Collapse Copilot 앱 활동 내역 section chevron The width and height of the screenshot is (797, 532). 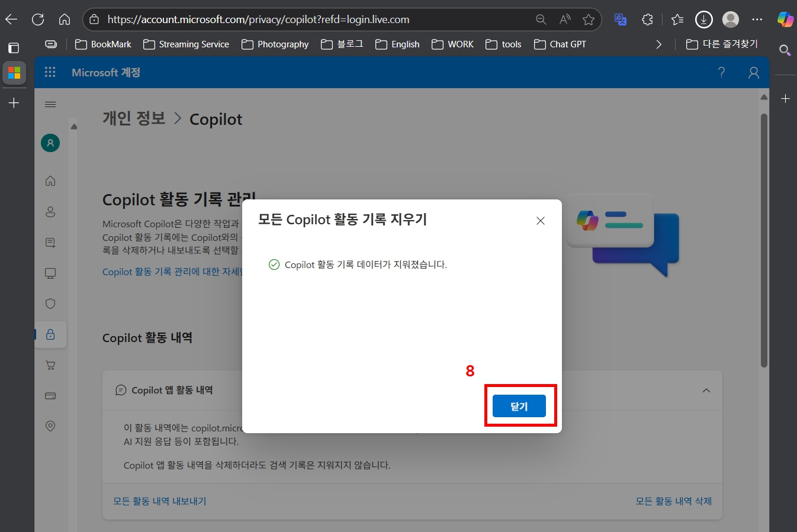click(x=706, y=391)
